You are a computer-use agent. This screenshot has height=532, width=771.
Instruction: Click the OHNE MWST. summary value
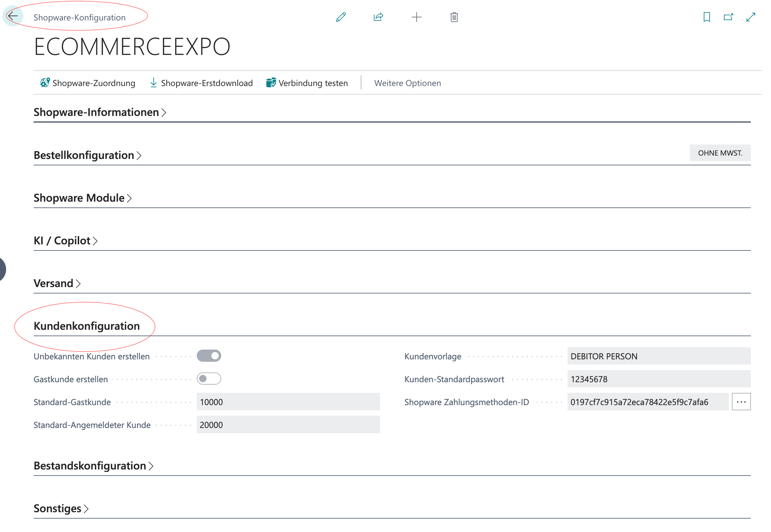(720, 153)
